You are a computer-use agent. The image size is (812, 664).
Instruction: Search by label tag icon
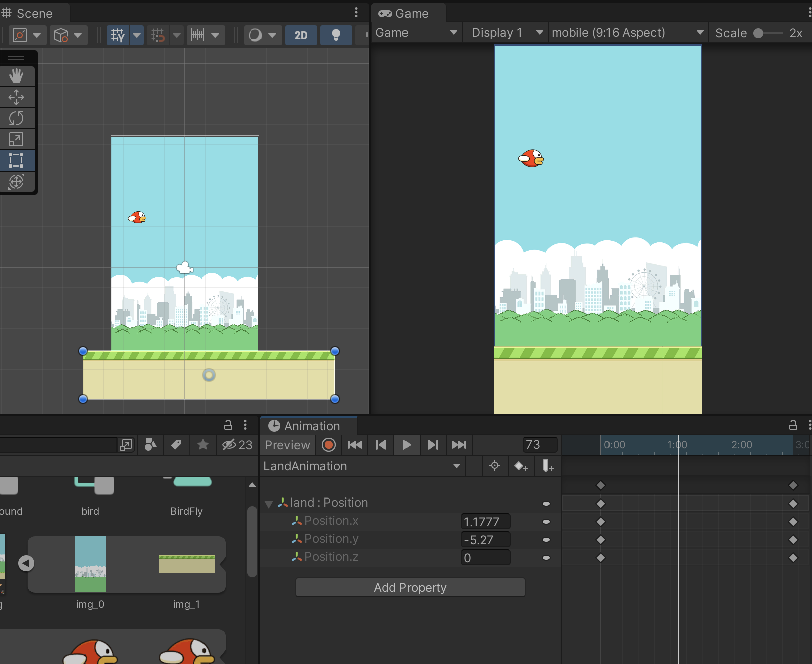click(176, 445)
